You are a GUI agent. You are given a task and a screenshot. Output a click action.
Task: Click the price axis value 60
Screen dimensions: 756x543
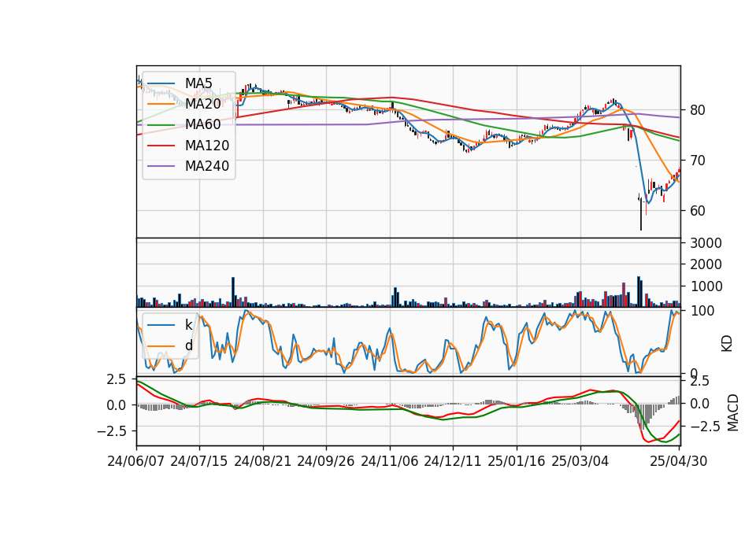click(698, 211)
